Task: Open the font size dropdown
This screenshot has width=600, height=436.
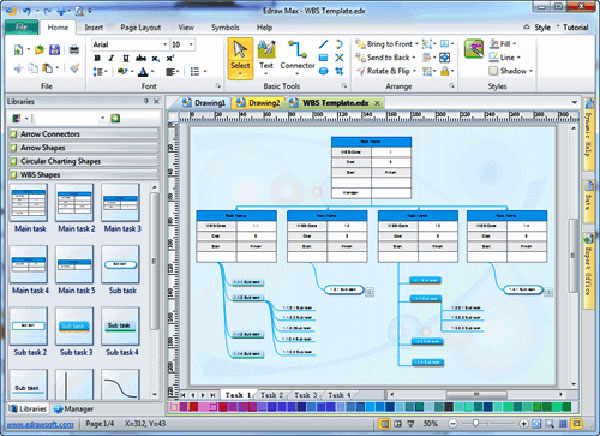Action: coord(191,44)
